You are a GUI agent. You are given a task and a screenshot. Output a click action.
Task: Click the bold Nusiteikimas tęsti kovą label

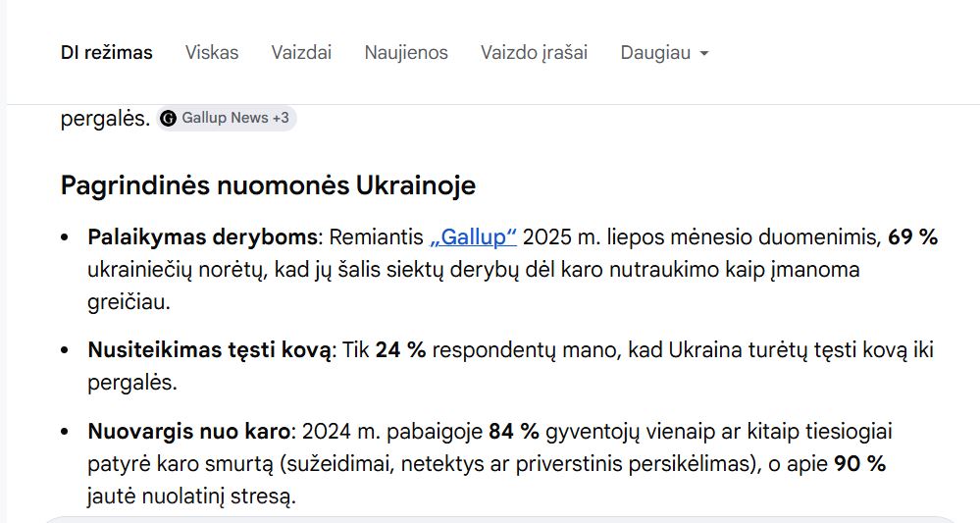click(210, 350)
